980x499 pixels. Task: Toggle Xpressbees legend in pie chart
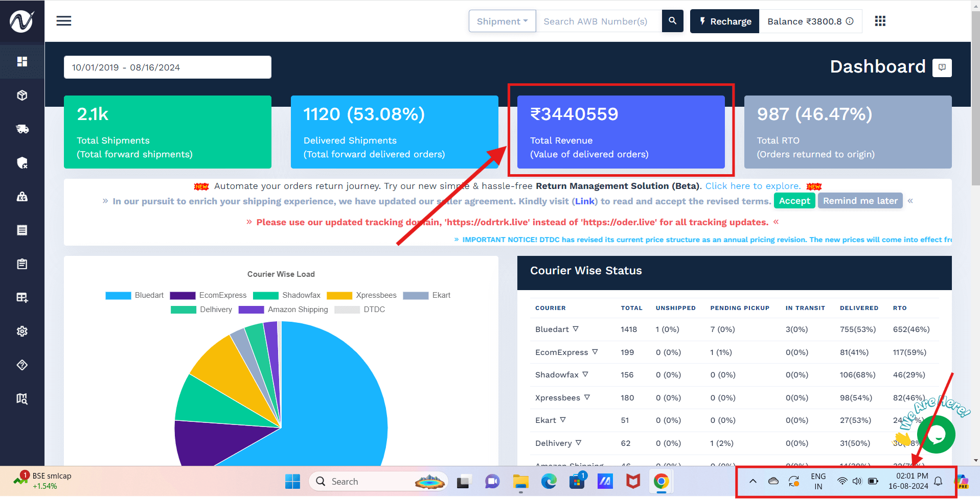pyautogui.click(x=361, y=295)
